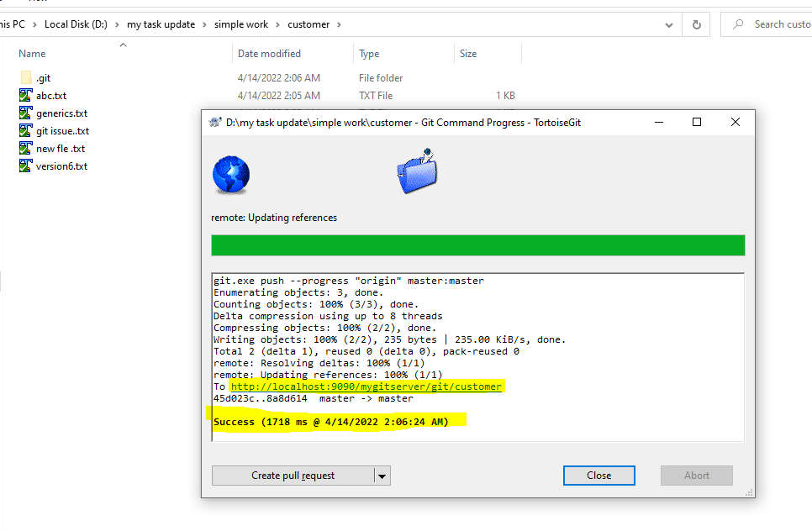Click the Success (1718 ms) log line
Image resolution: width=812 pixels, height=531 pixels.
[331, 422]
